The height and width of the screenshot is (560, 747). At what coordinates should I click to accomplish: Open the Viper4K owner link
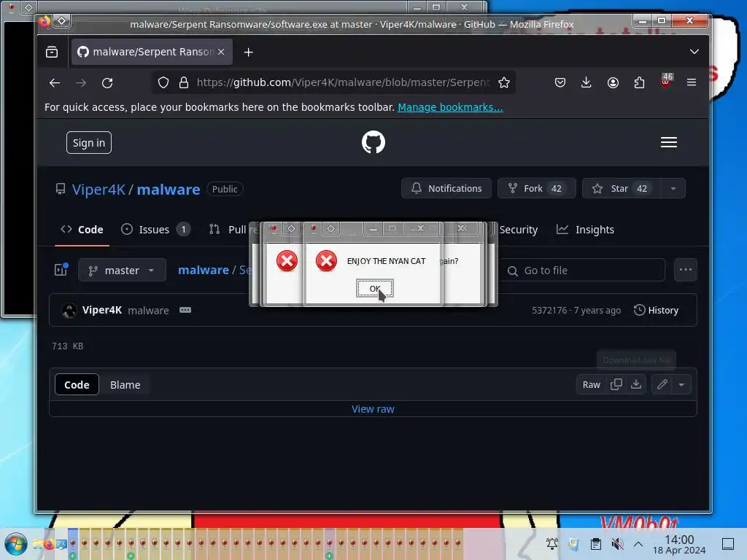(x=98, y=190)
